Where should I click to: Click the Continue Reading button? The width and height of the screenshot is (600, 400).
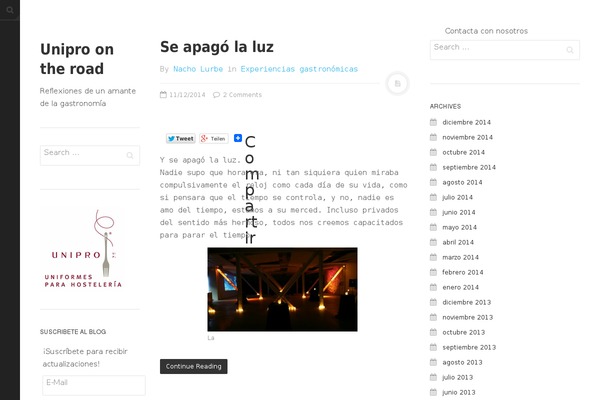click(x=193, y=366)
